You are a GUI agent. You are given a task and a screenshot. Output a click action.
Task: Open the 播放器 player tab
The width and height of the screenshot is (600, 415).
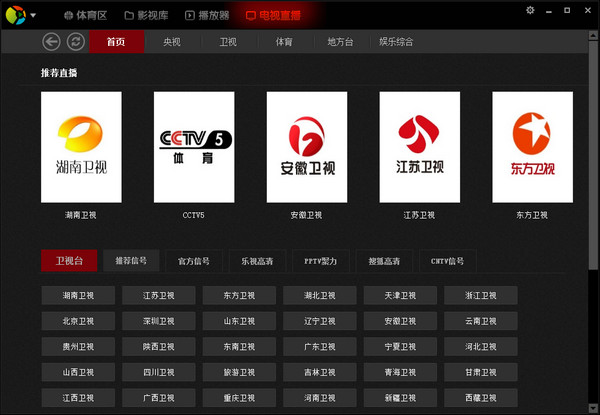tap(207, 15)
